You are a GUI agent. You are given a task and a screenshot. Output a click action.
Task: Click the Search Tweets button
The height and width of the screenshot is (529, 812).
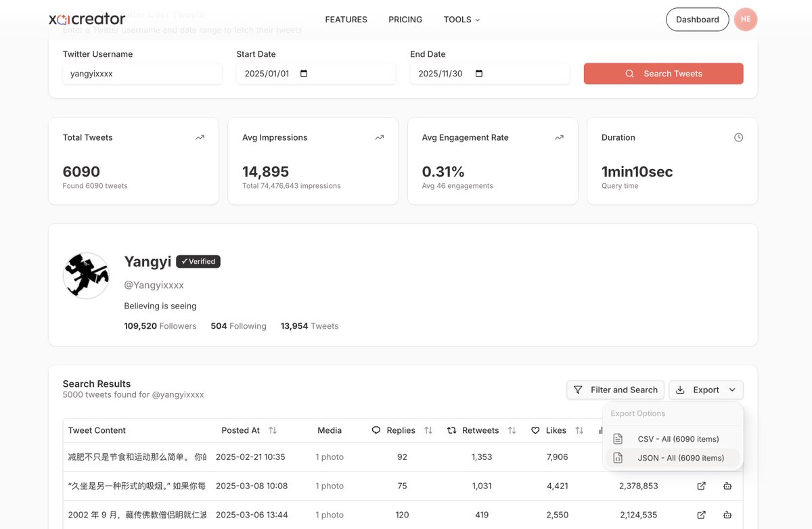tap(664, 74)
